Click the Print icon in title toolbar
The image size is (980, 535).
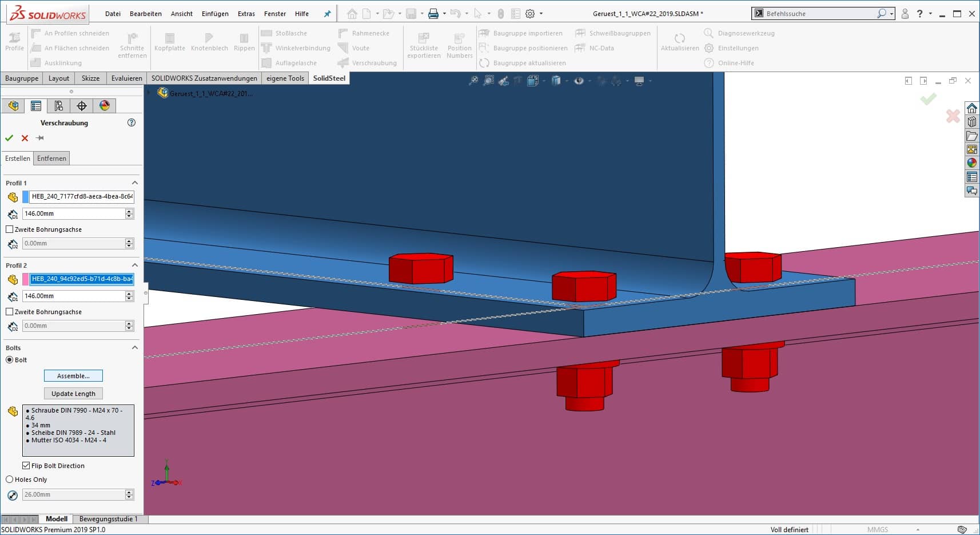coord(433,14)
